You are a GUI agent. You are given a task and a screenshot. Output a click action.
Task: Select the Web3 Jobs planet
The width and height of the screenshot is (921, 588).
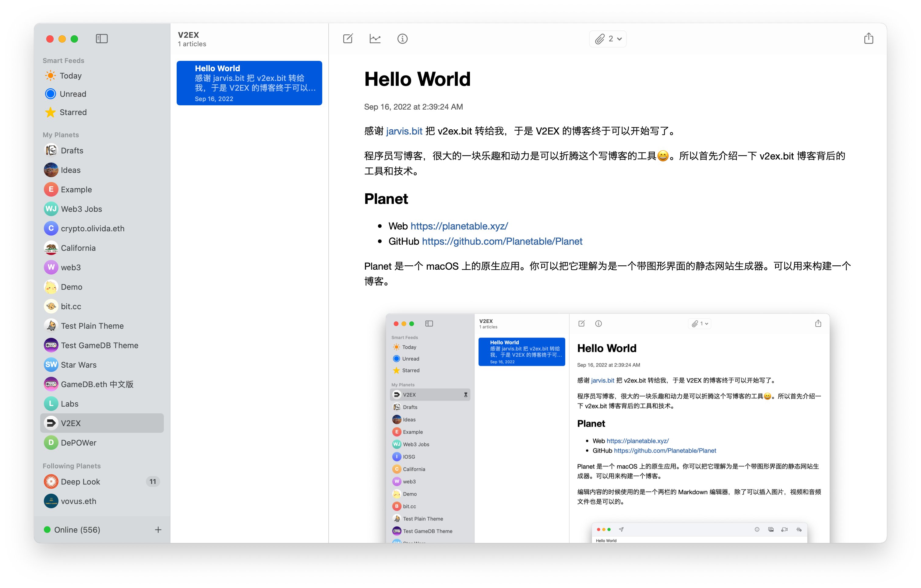click(x=81, y=209)
